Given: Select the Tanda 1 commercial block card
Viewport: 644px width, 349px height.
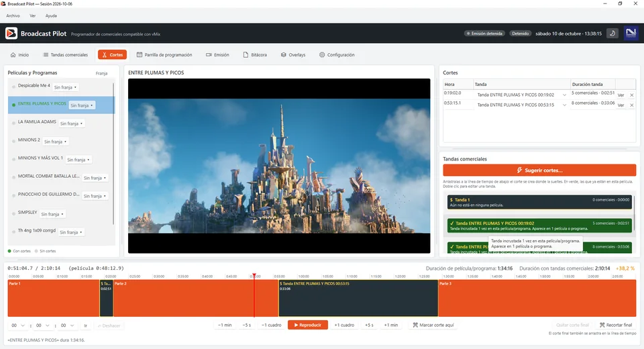Looking at the screenshot, I should tap(539, 202).
